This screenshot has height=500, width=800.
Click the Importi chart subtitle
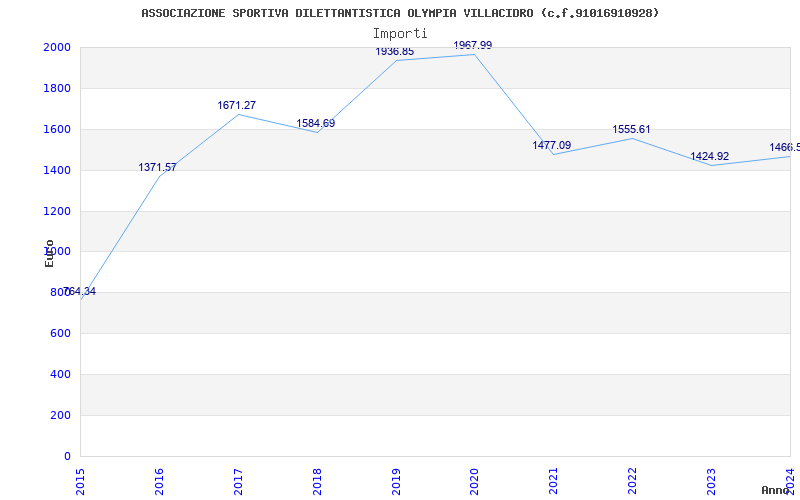tap(400, 34)
